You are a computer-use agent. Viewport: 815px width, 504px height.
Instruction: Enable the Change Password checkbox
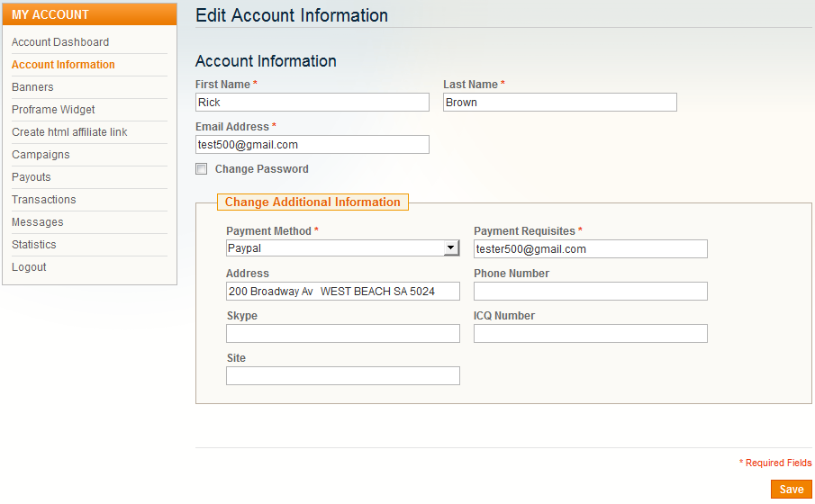click(x=202, y=169)
